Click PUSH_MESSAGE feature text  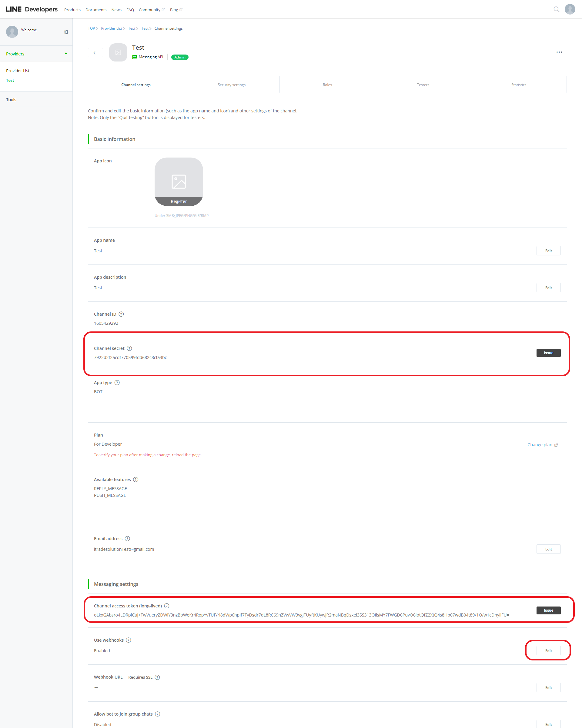pyautogui.click(x=110, y=495)
